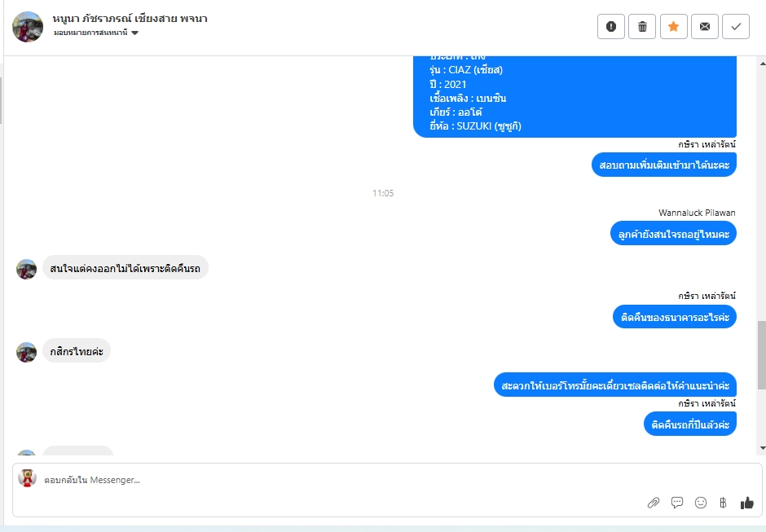Click the customer name in header
Viewport: 766px width, 532px height.
(130, 19)
